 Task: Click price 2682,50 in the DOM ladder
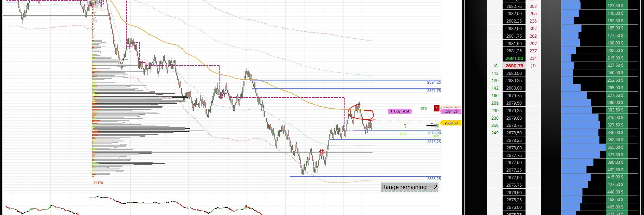(514, 14)
